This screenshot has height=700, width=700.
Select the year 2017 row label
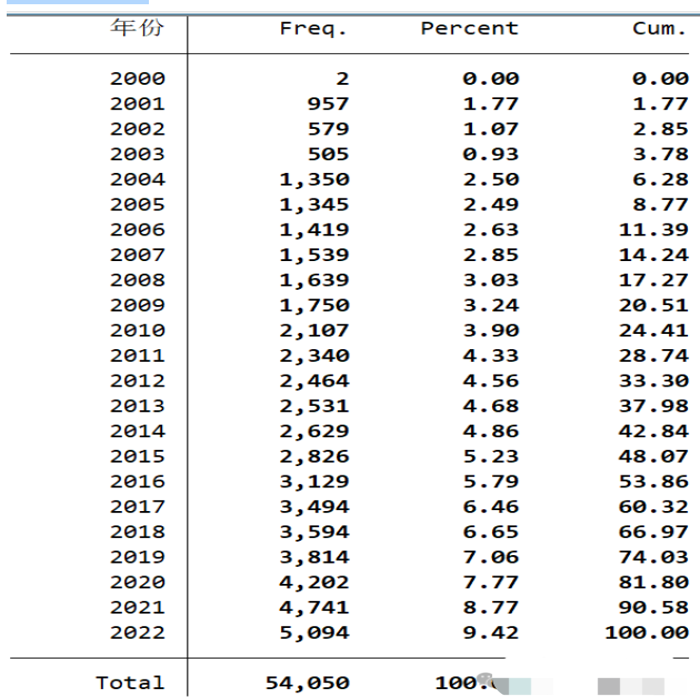tap(138, 507)
